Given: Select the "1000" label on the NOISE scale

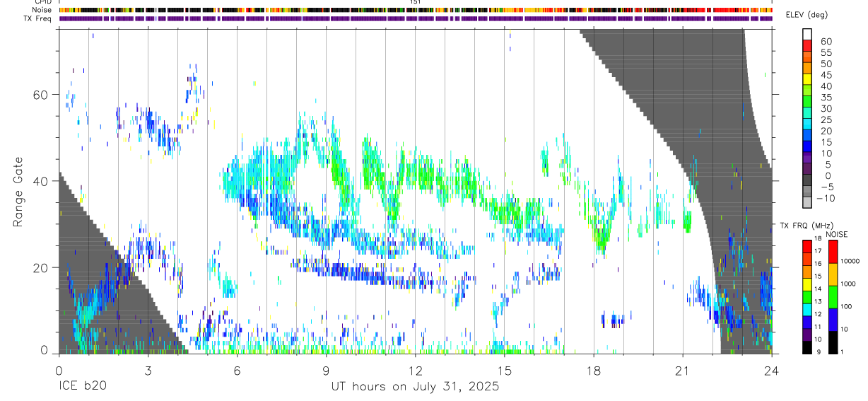Looking at the screenshot, I should [848, 284].
